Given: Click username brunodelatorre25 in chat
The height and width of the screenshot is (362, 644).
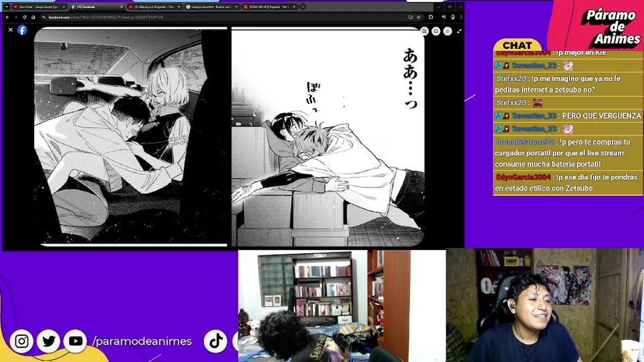Looking at the screenshot, I should pyautogui.click(x=525, y=142).
